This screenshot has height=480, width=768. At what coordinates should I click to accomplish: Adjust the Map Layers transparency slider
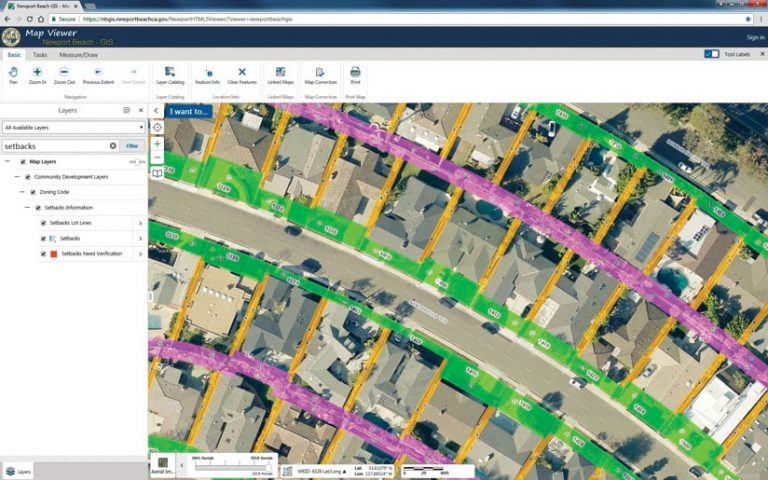click(137, 162)
